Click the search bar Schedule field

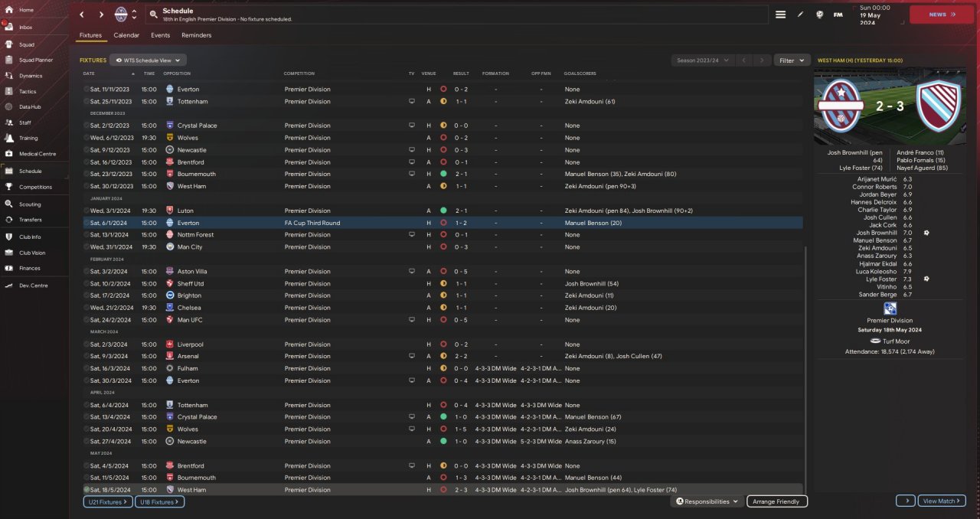pos(456,15)
